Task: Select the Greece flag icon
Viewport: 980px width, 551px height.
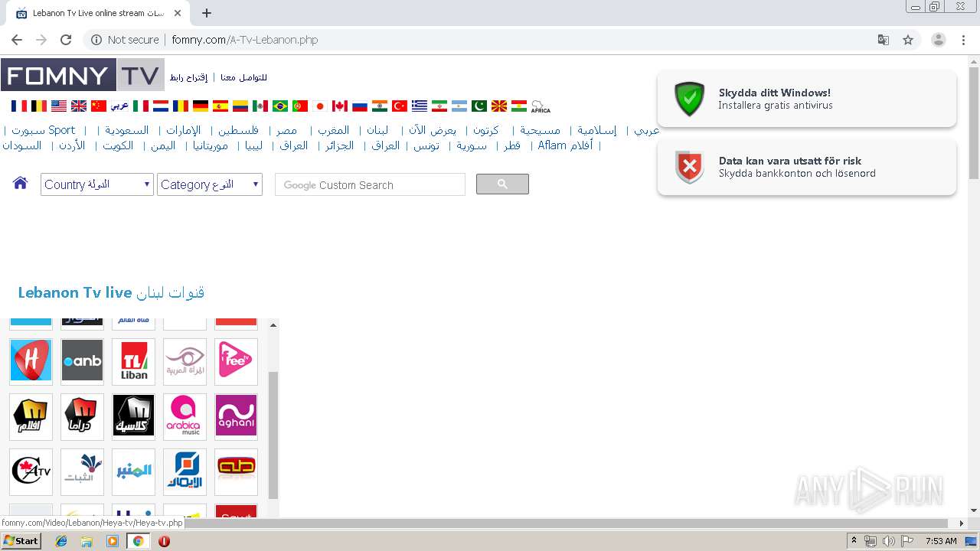Action: (x=420, y=106)
